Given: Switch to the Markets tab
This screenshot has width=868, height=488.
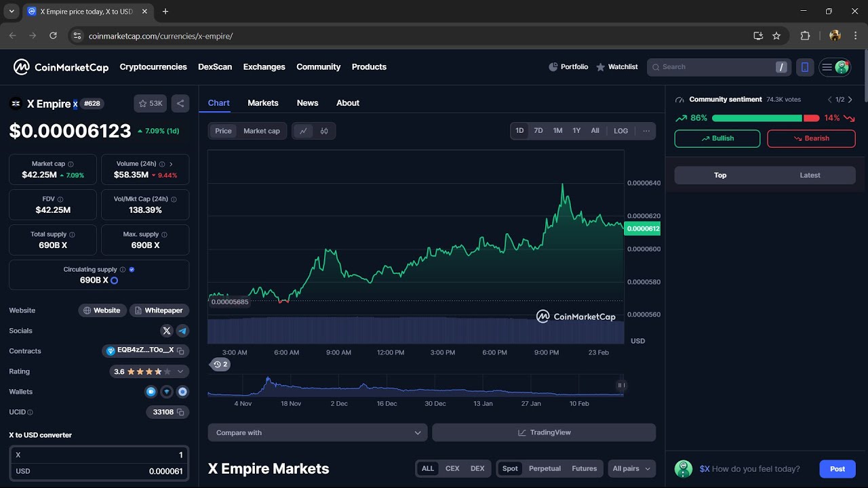Looking at the screenshot, I should [x=263, y=103].
